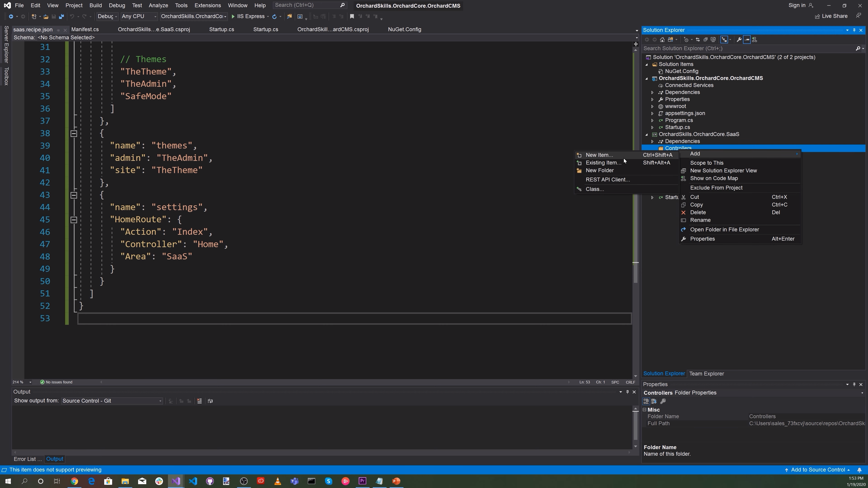The width and height of the screenshot is (868, 488).
Task: Choose Open Folder in File Explorer
Action: pos(740,230)
